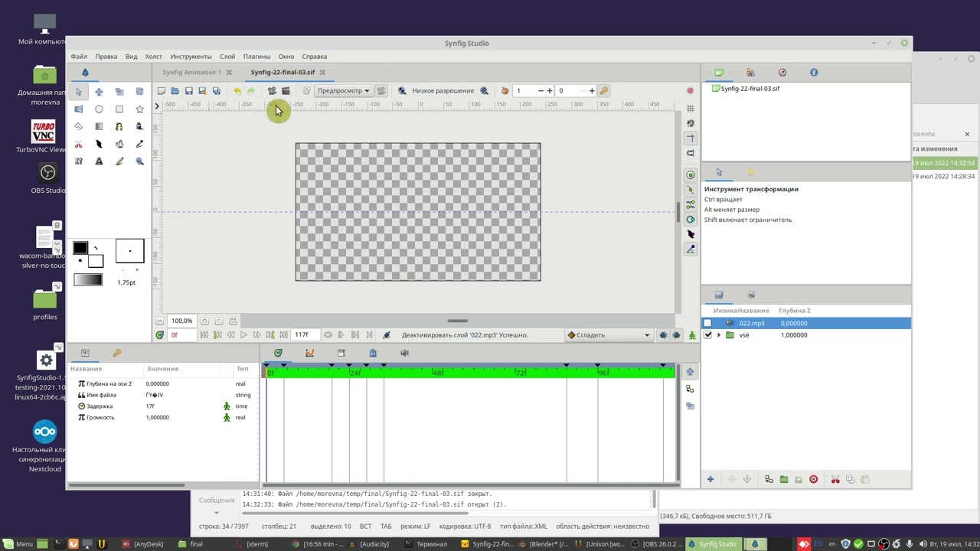
Task: Open the Файл menu
Action: 79,57
